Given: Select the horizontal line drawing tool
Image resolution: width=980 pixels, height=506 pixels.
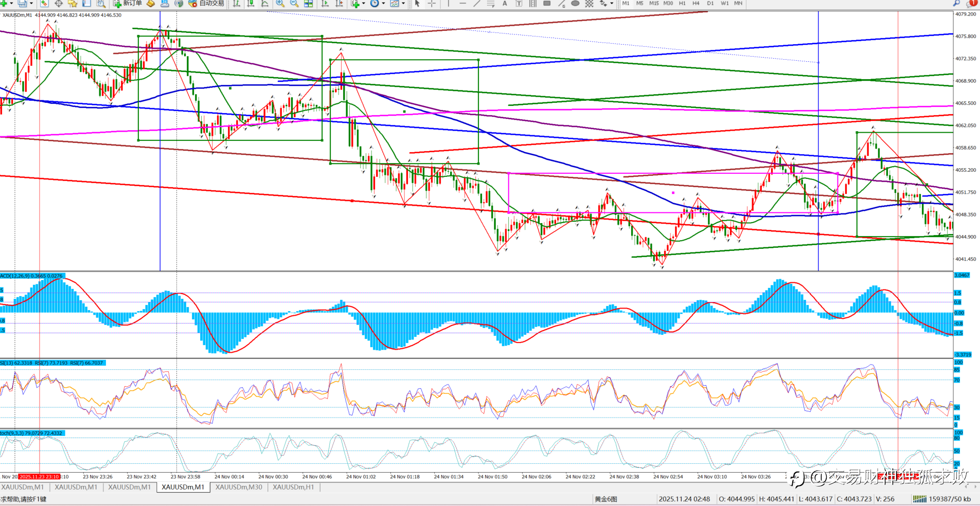Looking at the screenshot, I should [x=462, y=3].
